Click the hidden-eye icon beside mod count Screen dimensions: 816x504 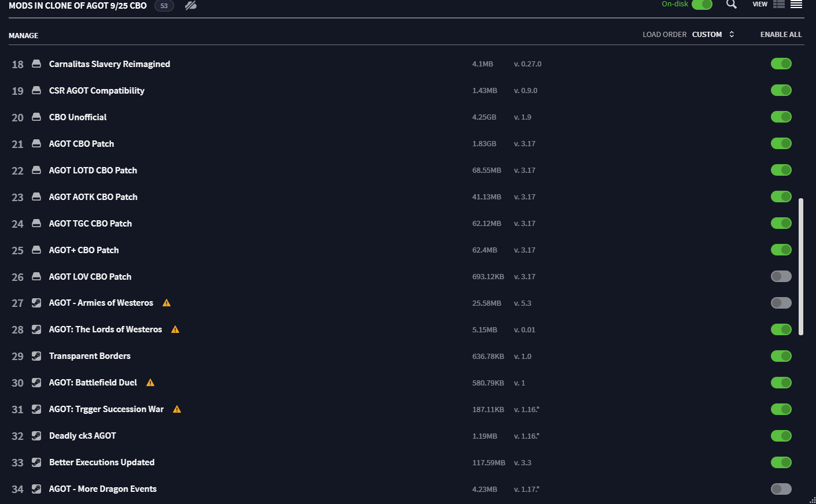191,5
